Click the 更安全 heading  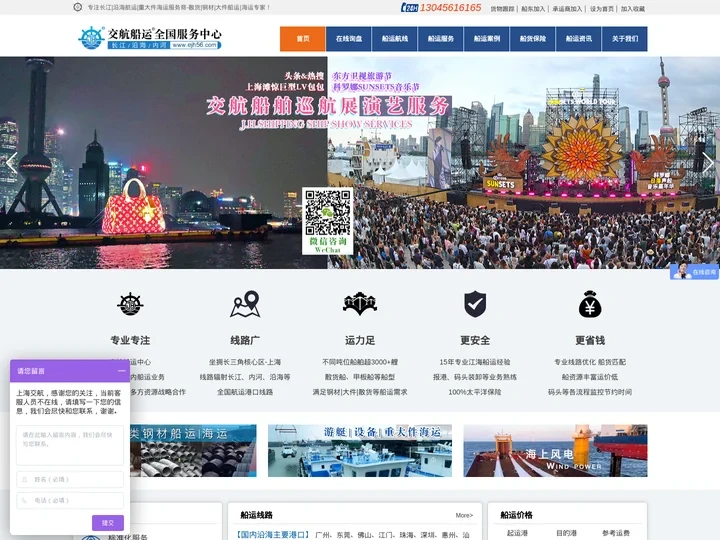(475, 340)
